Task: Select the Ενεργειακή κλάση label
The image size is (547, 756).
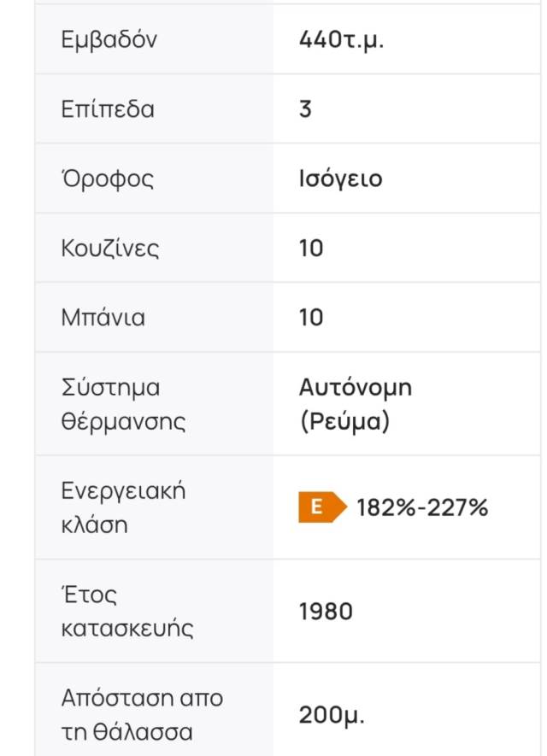Action: pos(123,507)
